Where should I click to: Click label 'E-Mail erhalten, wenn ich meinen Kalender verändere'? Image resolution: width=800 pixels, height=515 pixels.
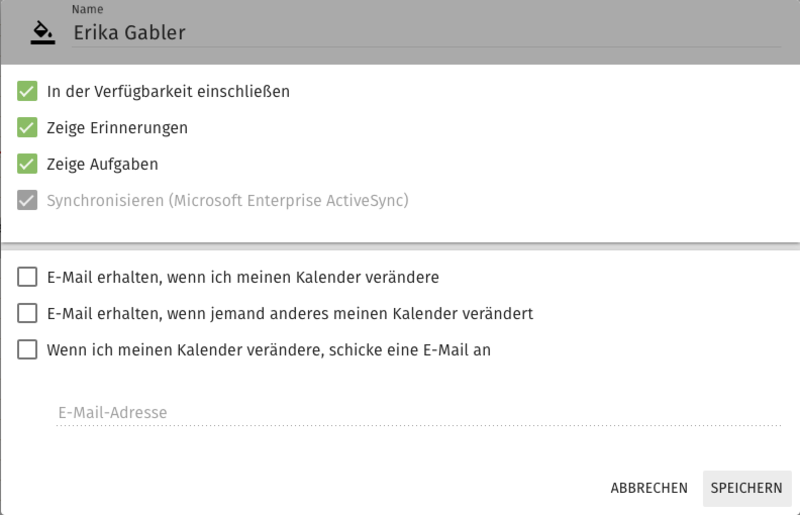coord(243,277)
